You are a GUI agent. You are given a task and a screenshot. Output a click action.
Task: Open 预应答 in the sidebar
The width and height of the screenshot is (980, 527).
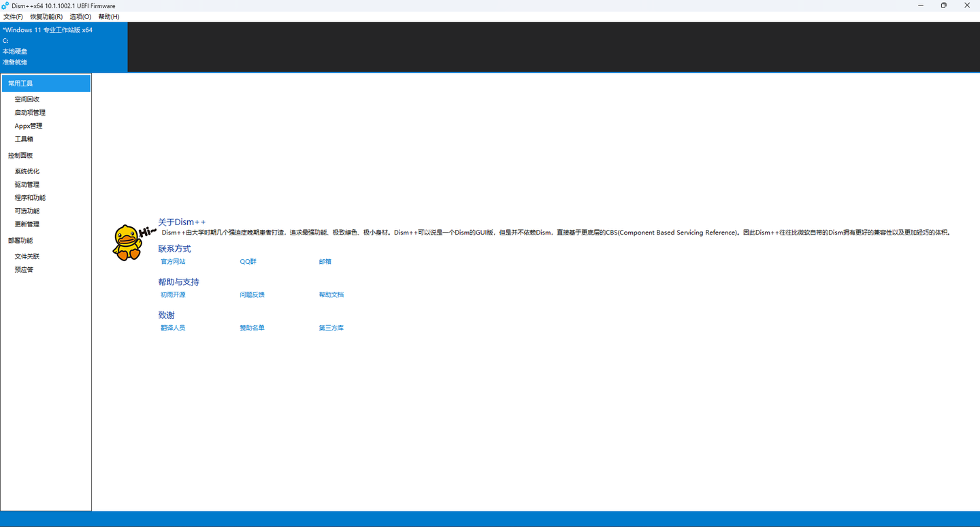[24, 270]
